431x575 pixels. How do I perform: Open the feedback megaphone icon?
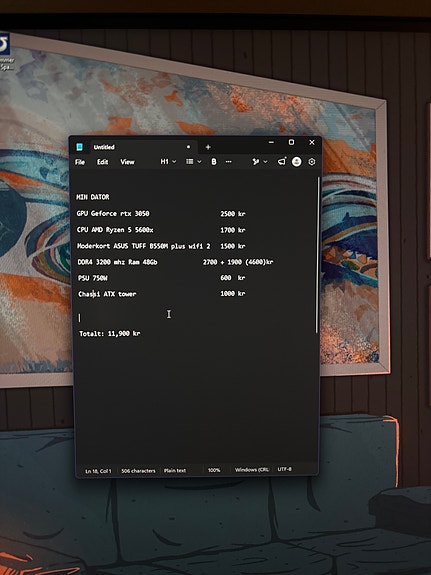click(x=281, y=161)
